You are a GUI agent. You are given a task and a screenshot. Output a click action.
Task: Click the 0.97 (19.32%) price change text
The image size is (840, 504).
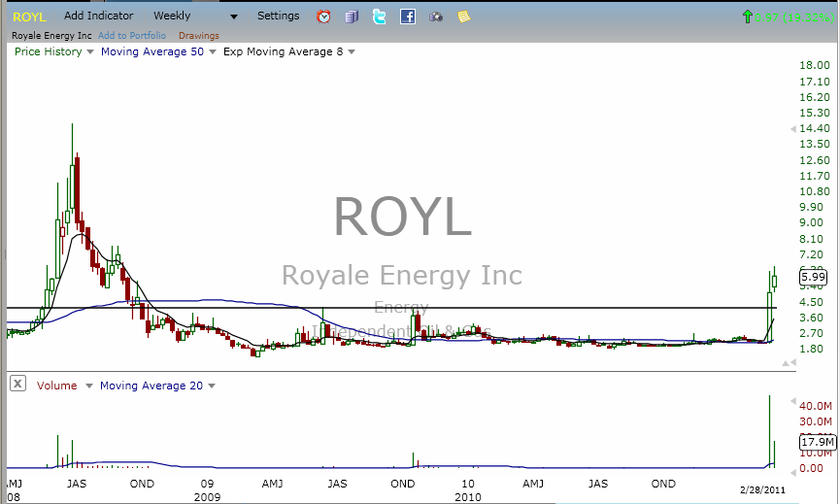[x=794, y=17]
